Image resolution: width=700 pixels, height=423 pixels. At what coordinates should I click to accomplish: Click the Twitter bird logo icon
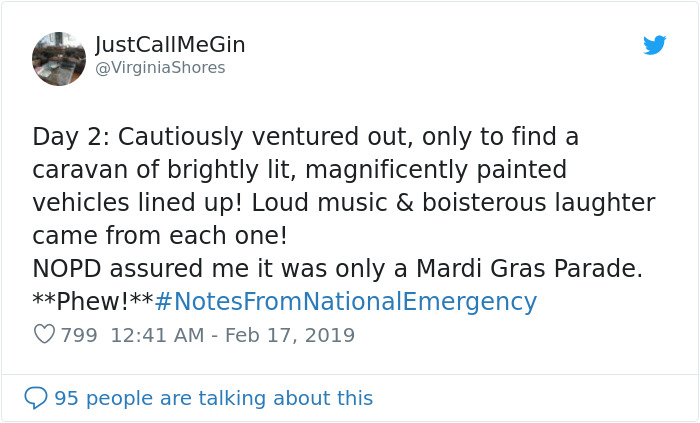(x=655, y=45)
